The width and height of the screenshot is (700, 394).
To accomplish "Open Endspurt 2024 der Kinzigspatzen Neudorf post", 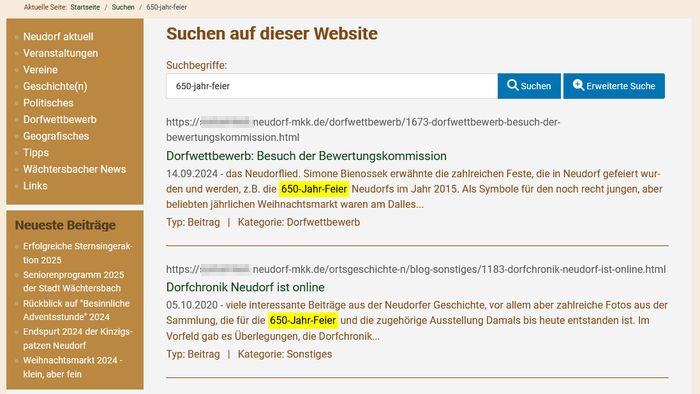I will pos(78,339).
